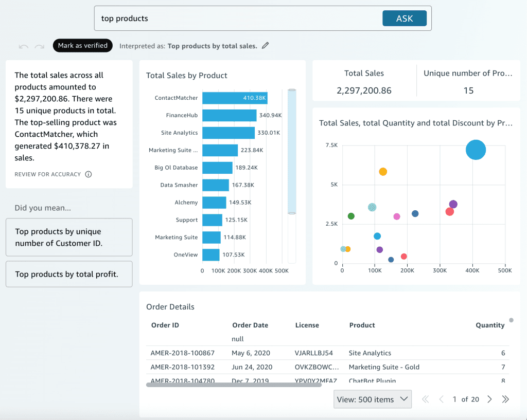The width and height of the screenshot is (527, 420).
Task: Click the 'Order Details' table title
Action: coord(170,307)
